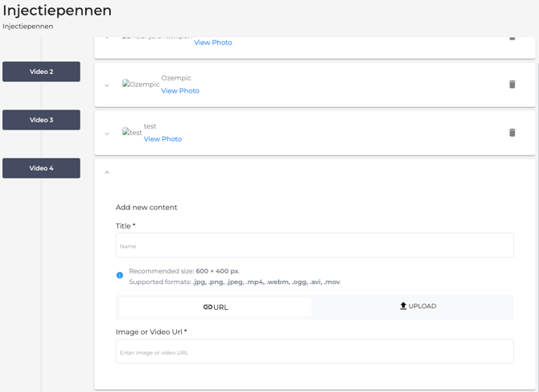Click the blue info icon near recommended size
The width and height of the screenshot is (539, 392).
click(120, 275)
